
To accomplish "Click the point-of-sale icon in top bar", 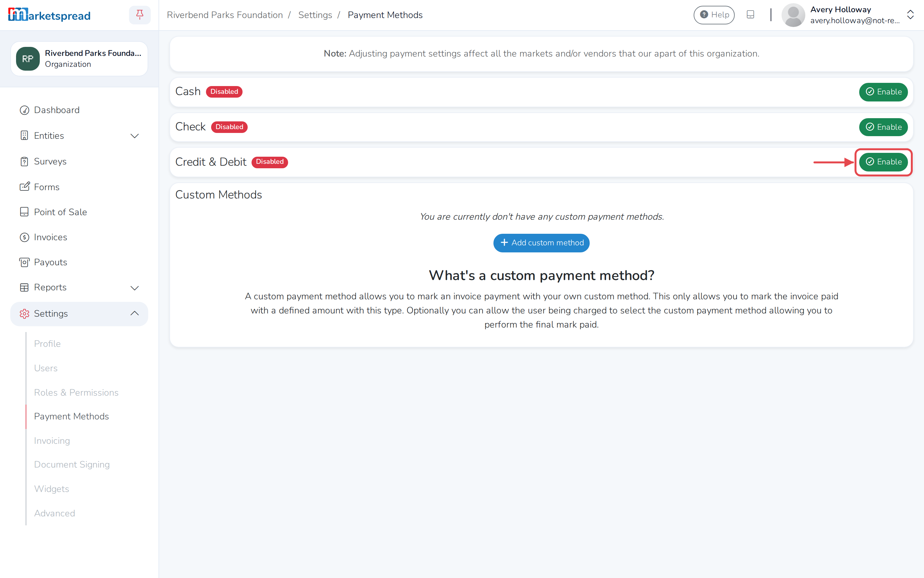I will [x=750, y=15].
